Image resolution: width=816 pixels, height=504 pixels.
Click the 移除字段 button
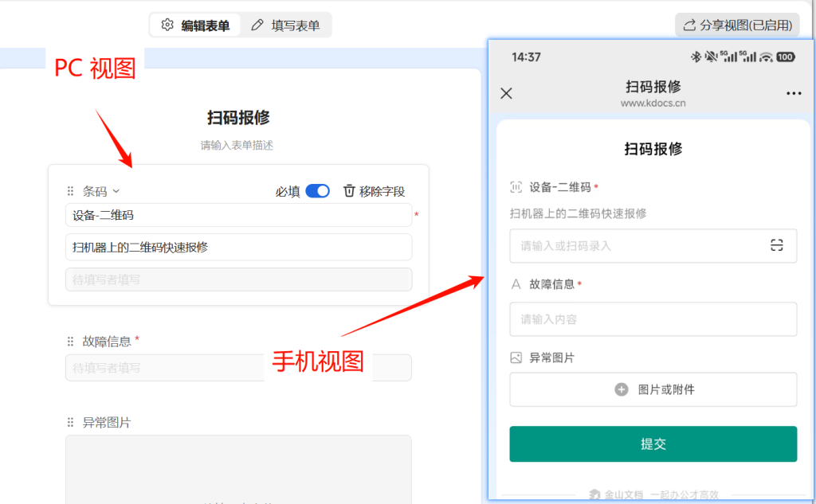coord(375,191)
